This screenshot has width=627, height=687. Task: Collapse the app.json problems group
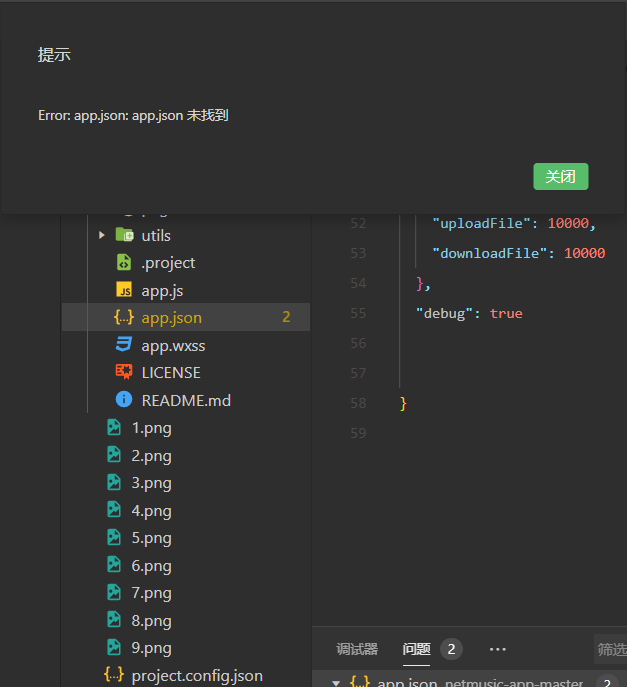(x=336, y=682)
